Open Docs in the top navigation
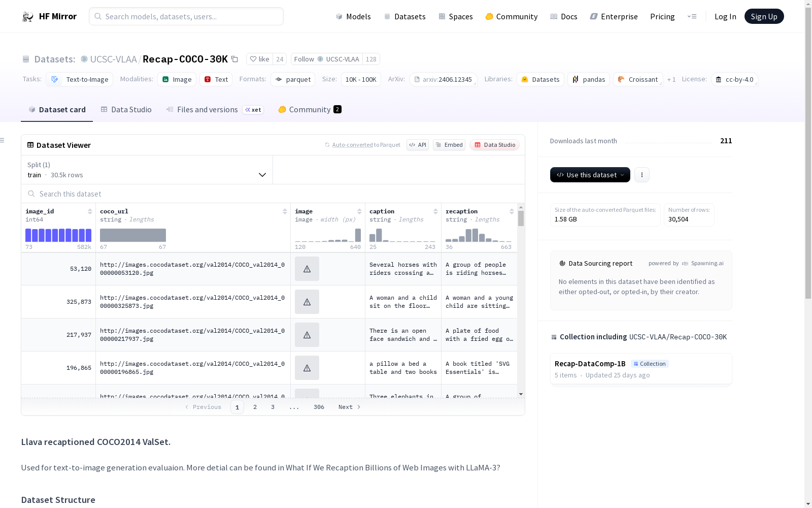This screenshot has height=508, width=812. 564,17
